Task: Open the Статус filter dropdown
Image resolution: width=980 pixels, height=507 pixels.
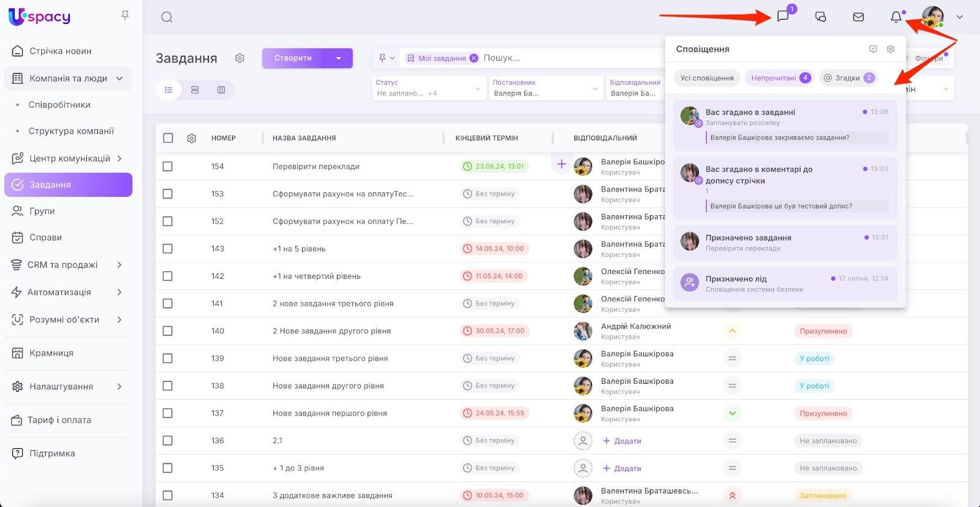Action: (429, 88)
